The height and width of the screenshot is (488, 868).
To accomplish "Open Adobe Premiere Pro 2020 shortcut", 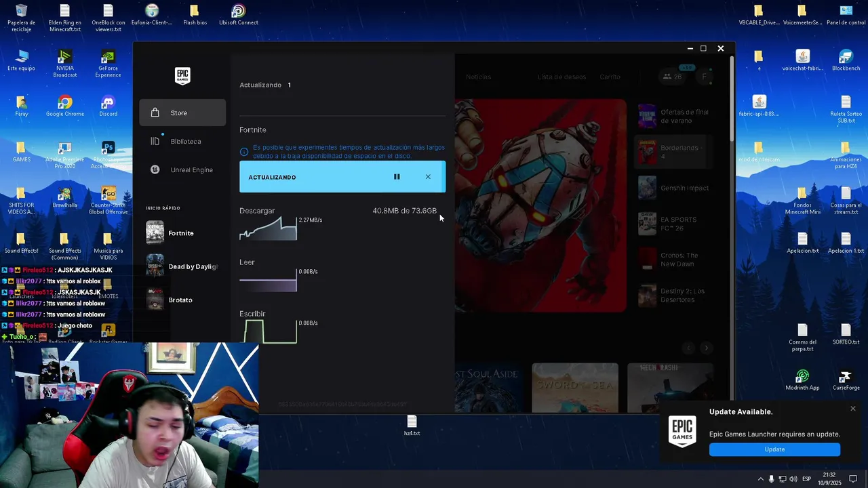I will click(x=65, y=155).
